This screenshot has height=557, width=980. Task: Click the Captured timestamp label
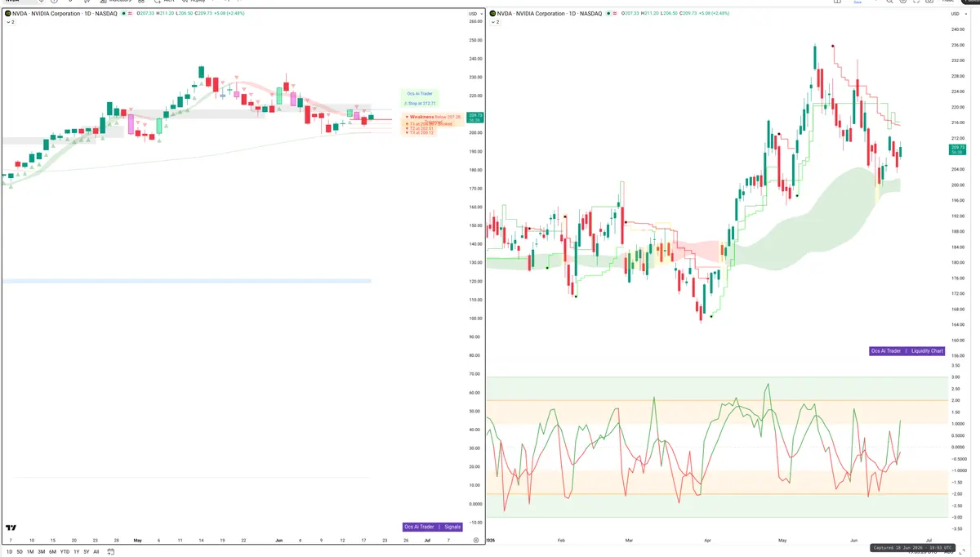pos(911,548)
